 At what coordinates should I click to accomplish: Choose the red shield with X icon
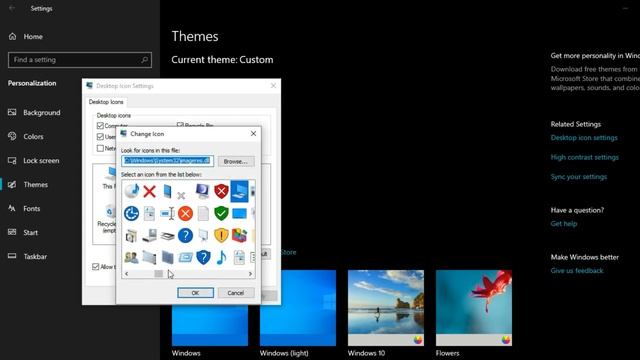tap(221, 191)
